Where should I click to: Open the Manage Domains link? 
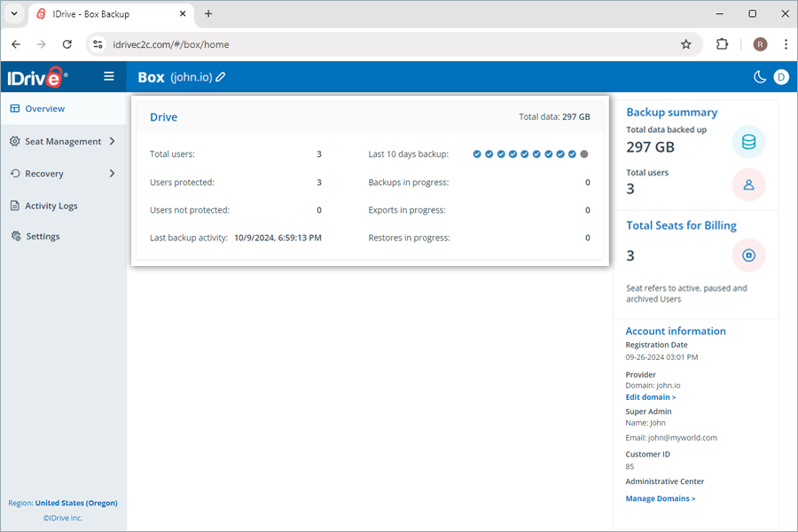point(661,498)
